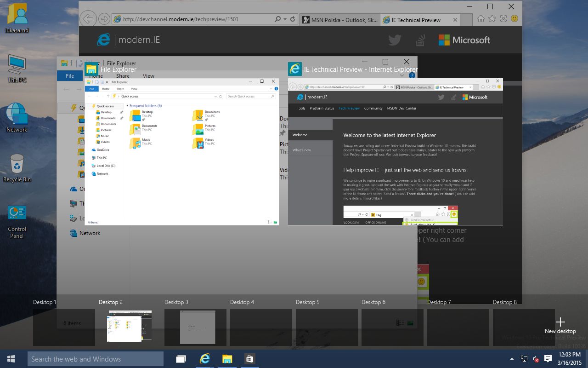The height and width of the screenshot is (368, 588).
Task: Click the address bar search magnifier in IE
Action: [278, 19]
